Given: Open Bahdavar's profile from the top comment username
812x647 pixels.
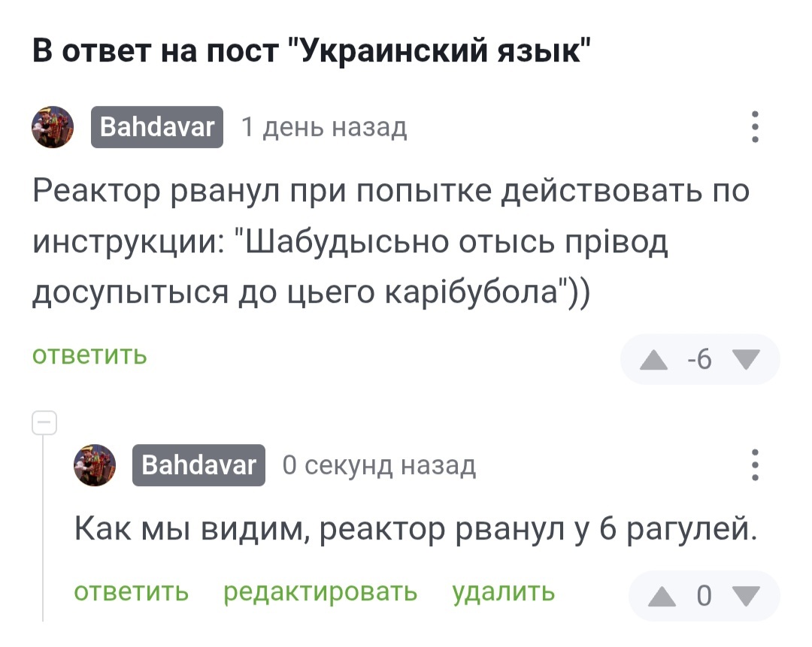Looking at the screenshot, I should coord(157,127).
